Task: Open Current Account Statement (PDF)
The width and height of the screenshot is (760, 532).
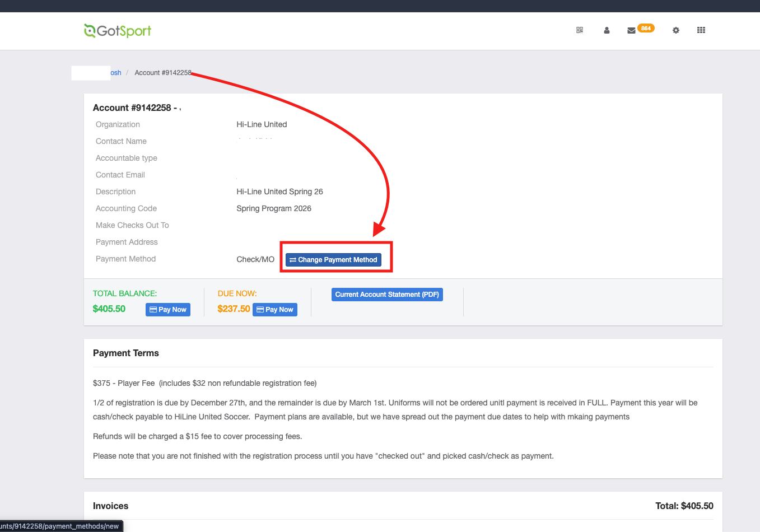Action: (387, 295)
